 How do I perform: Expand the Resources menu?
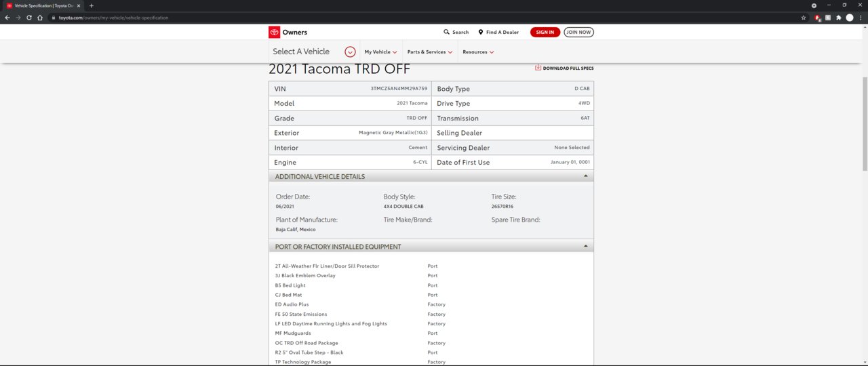[478, 52]
